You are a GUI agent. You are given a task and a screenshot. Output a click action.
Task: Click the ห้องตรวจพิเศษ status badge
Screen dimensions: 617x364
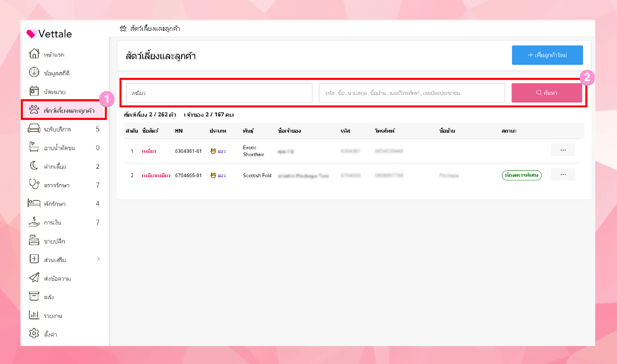pyautogui.click(x=522, y=175)
